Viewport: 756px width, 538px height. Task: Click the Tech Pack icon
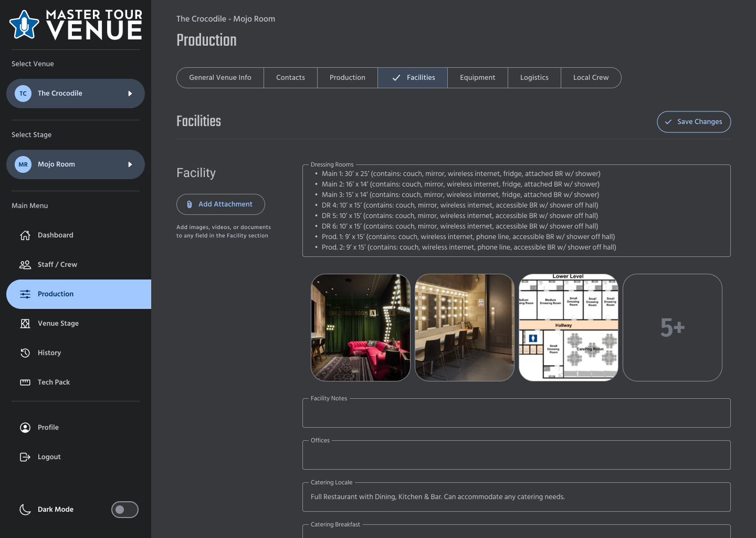click(x=25, y=382)
